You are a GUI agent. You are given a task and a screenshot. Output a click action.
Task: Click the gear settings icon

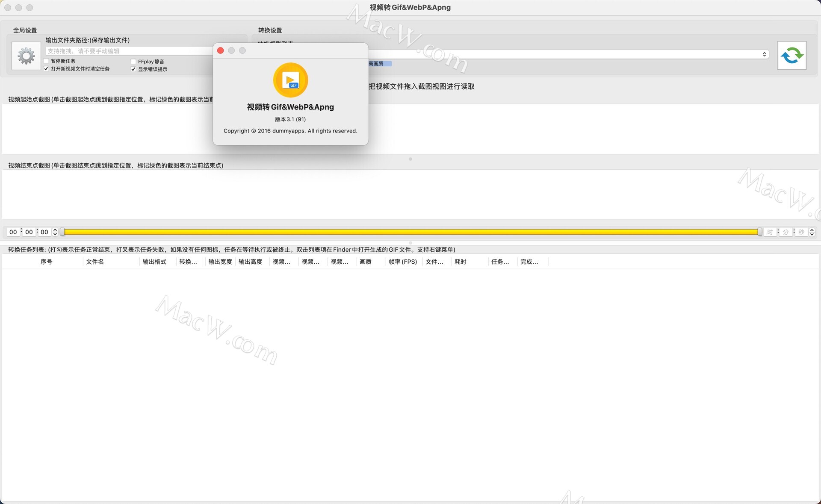coord(26,56)
